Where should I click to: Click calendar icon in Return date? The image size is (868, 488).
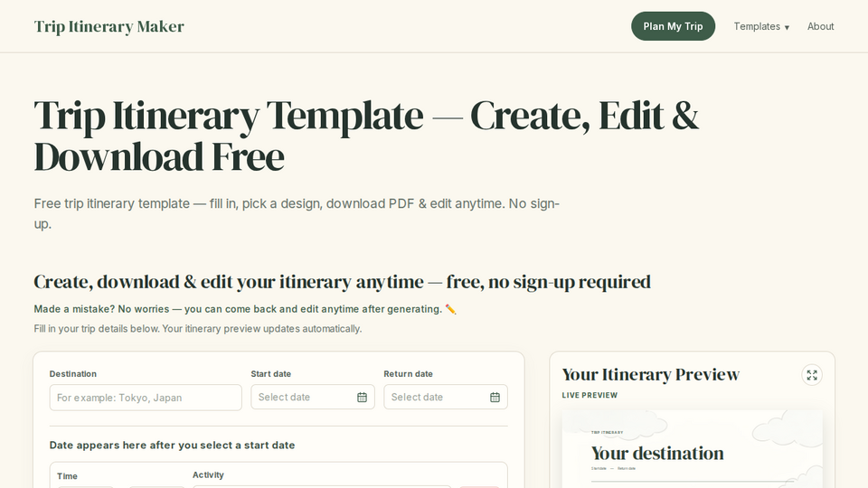pos(495,398)
